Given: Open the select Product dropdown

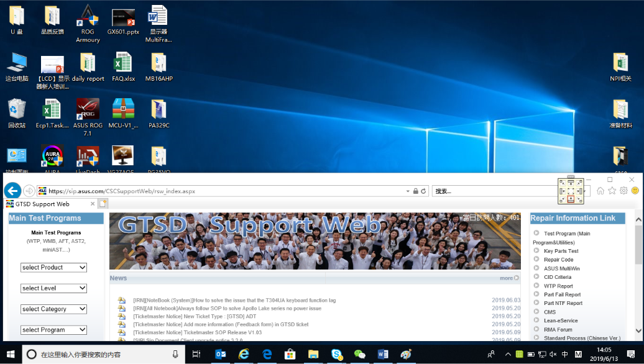Looking at the screenshot, I should tap(53, 268).
